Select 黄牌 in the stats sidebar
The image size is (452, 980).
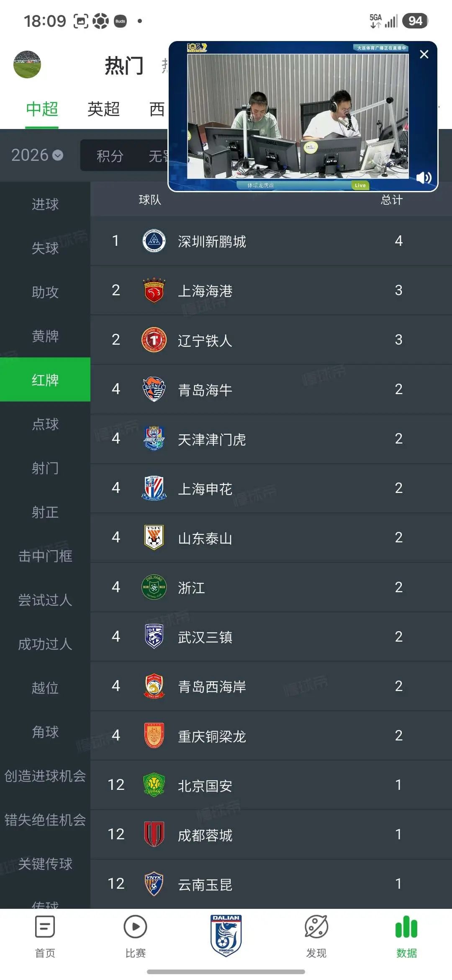point(45,336)
